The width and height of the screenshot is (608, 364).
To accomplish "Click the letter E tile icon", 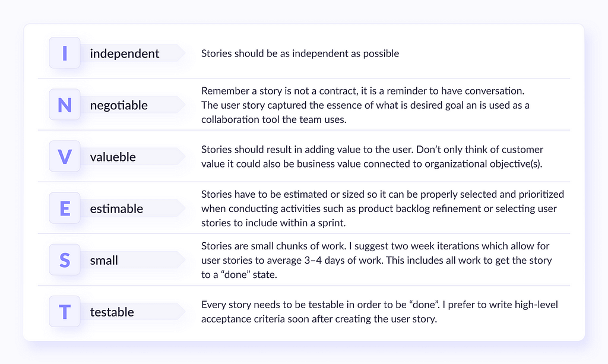I will tap(65, 208).
